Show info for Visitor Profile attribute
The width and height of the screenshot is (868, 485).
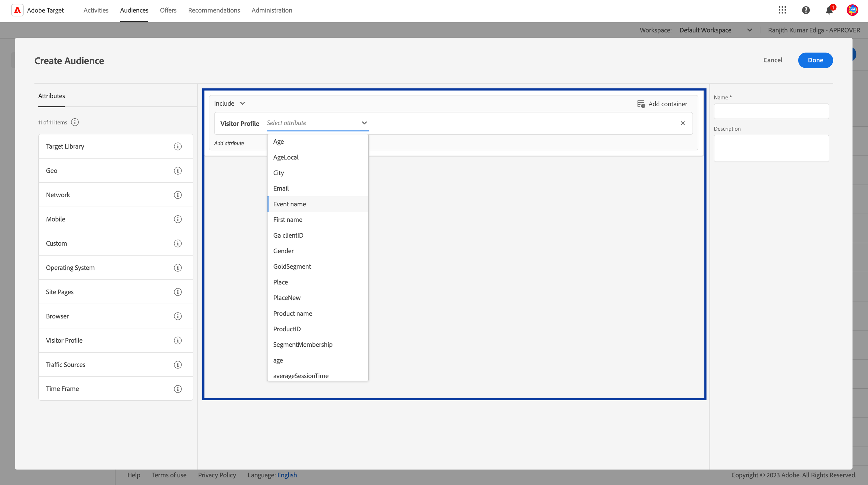pos(178,340)
